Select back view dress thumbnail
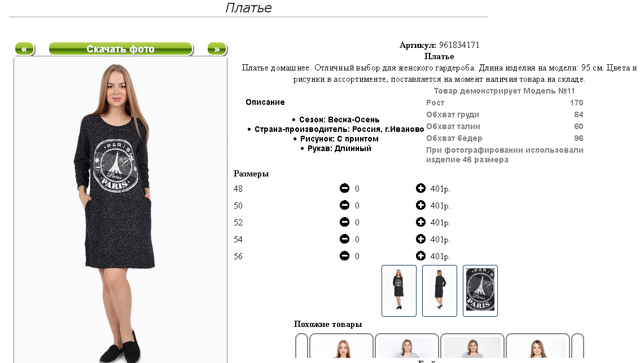The width and height of the screenshot is (644, 363). pos(440,291)
